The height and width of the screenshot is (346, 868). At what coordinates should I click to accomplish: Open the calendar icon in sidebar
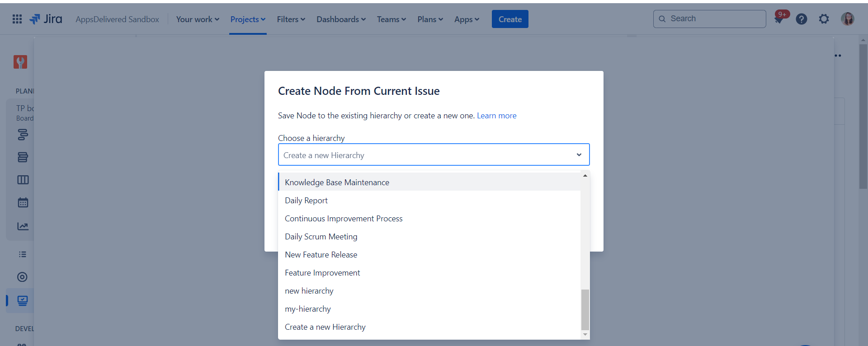[x=23, y=203]
